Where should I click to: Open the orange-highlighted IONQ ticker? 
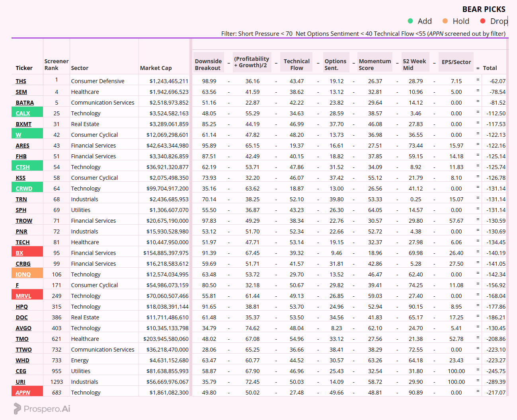coord(23,274)
